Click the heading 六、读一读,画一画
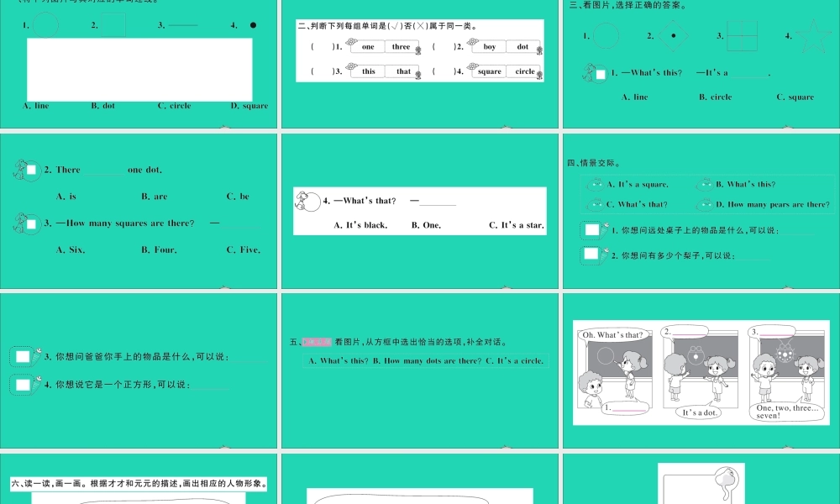Screen dimensions: 840x504 click(x=139, y=484)
